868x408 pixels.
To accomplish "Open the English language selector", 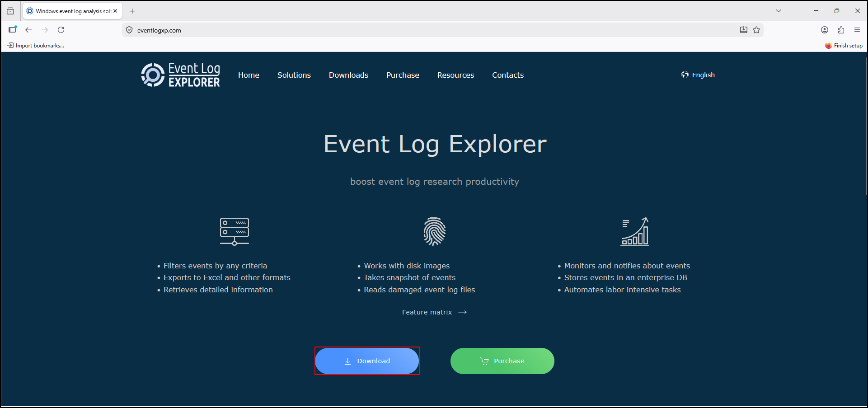I will click(698, 75).
